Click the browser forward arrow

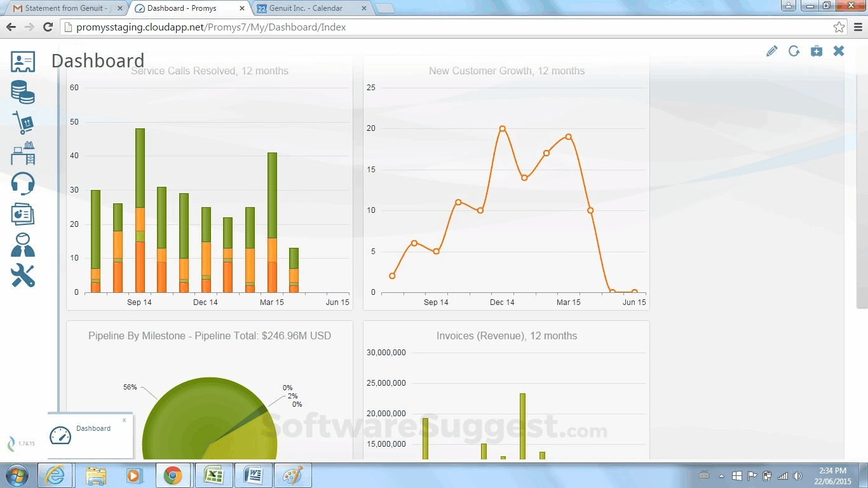pos(29,27)
